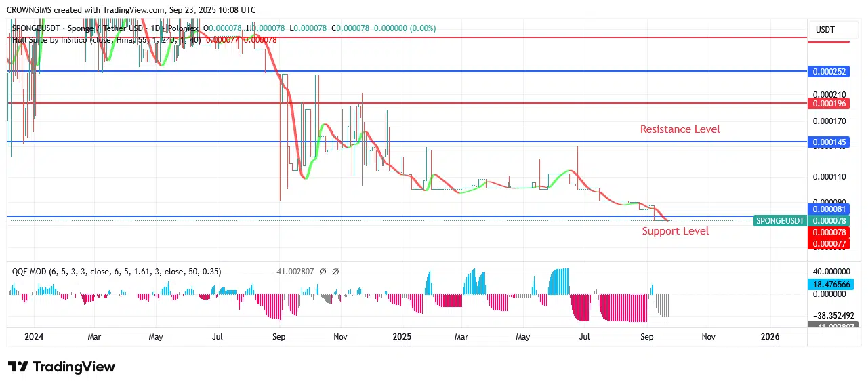
Task: Click the first ∅ symbol beside QQE MOD value
Action: [323, 272]
